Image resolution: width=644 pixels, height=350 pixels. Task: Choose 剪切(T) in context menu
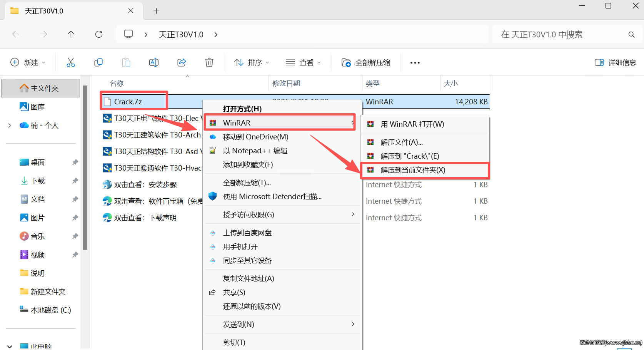[282, 342]
